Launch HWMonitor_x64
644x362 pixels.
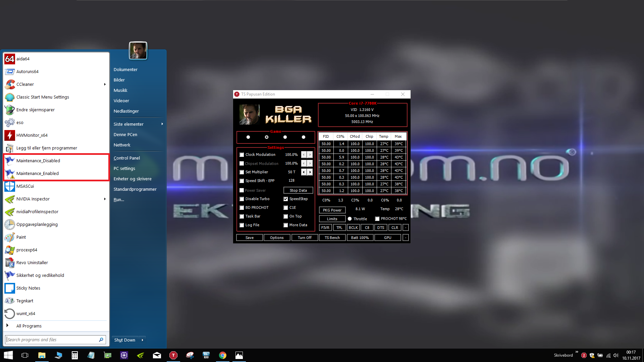click(x=56, y=135)
